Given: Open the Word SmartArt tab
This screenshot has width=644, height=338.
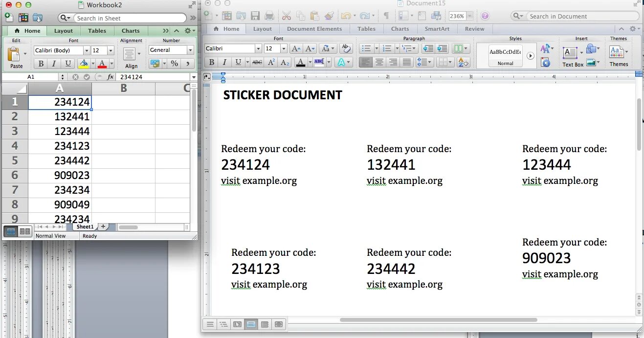Looking at the screenshot, I should [437, 29].
